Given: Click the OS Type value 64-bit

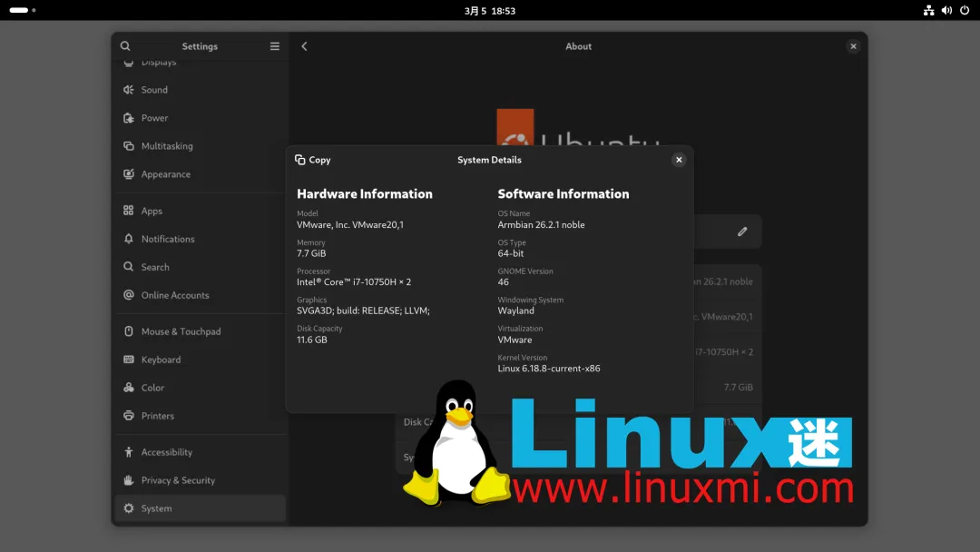Looking at the screenshot, I should 511,253.
